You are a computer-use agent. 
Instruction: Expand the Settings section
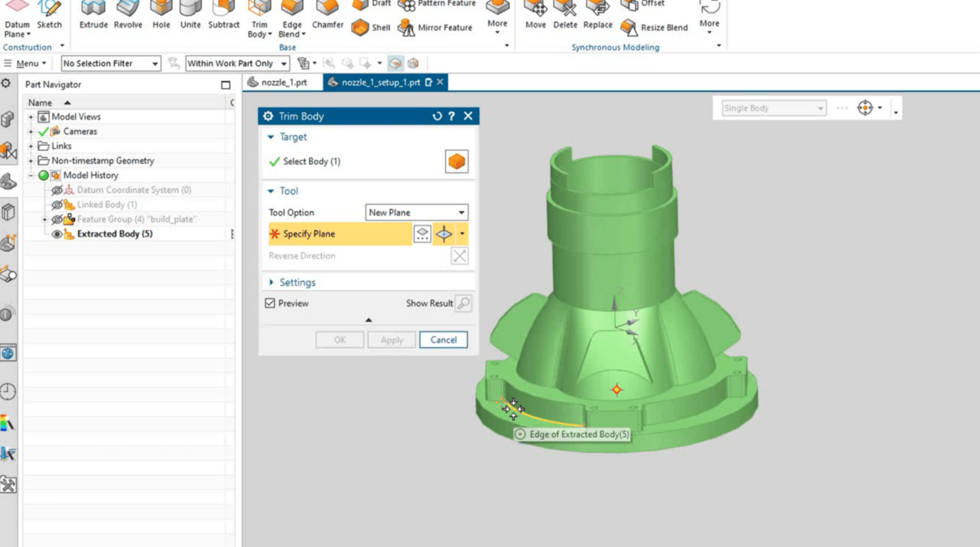[272, 282]
